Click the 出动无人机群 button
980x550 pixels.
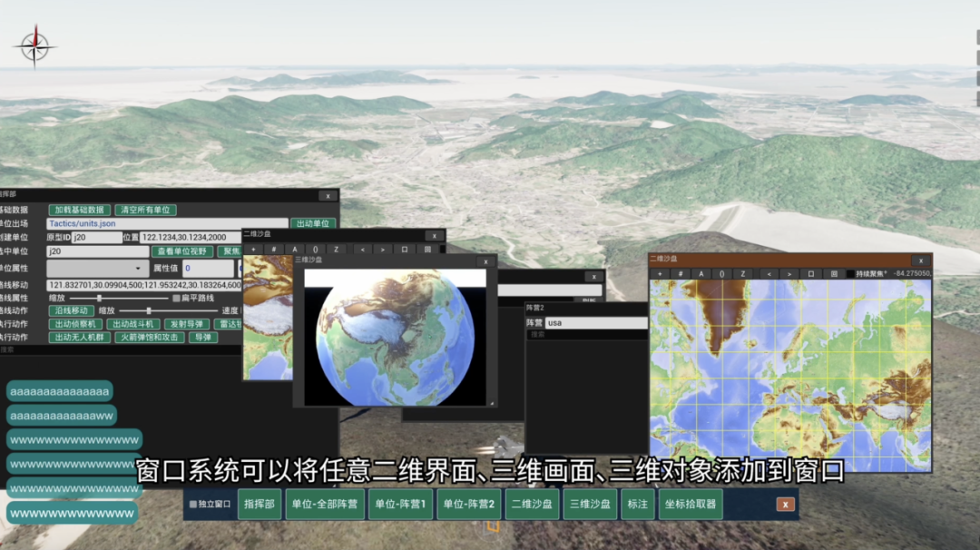79,338
